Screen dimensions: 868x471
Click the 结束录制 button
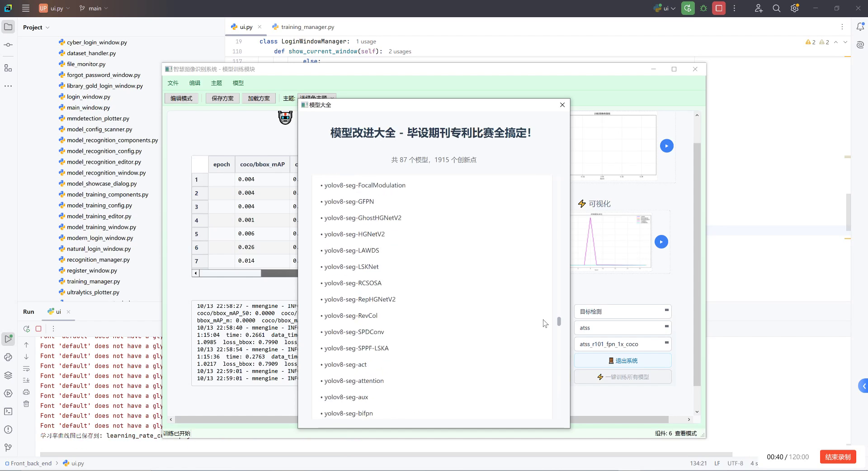coord(838,457)
